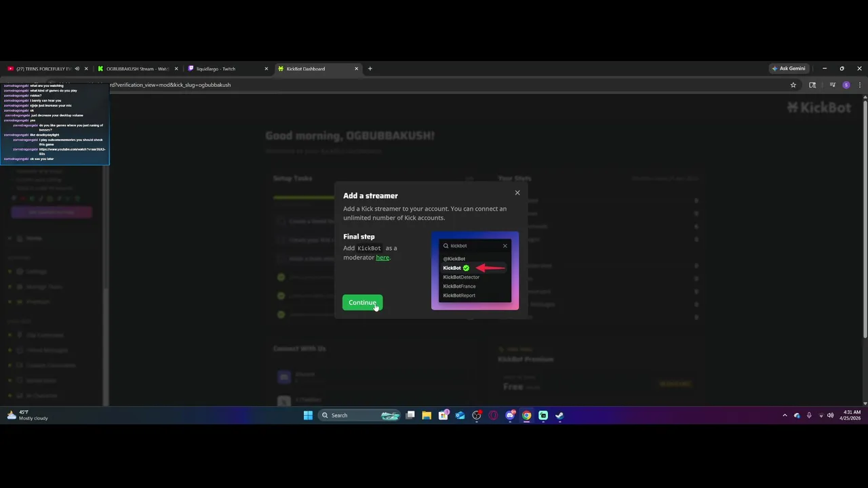The image size is (868, 488).
Task: Close the YouTube tab
Action: tap(86, 68)
